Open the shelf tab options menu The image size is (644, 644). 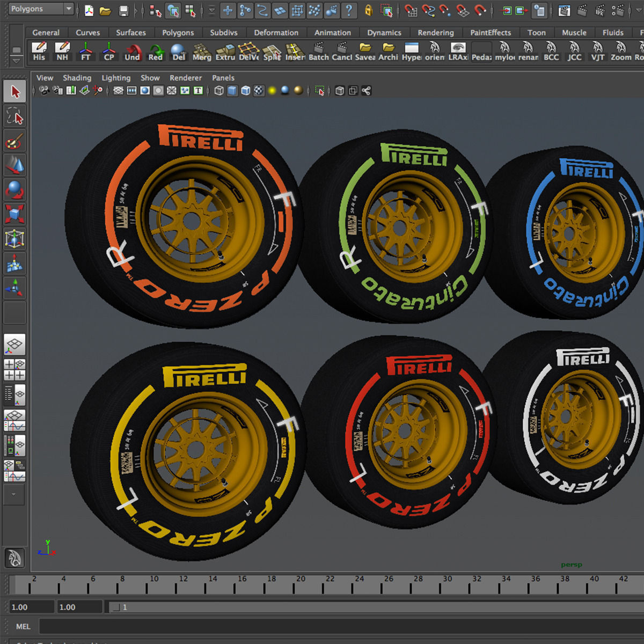coord(16,50)
